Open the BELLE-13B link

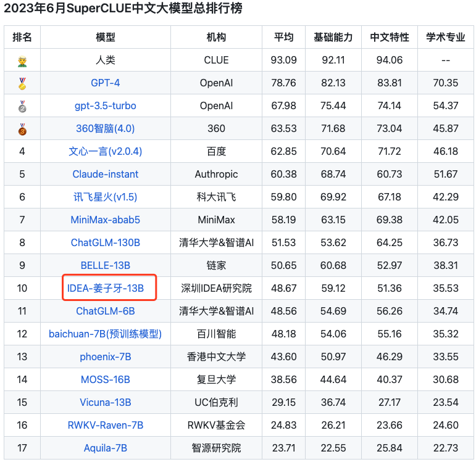click(x=106, y=265)
